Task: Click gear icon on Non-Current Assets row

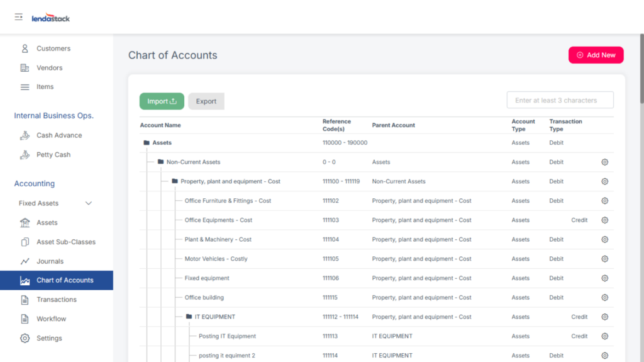Action: pyautogui.click(x=604, y=162)
